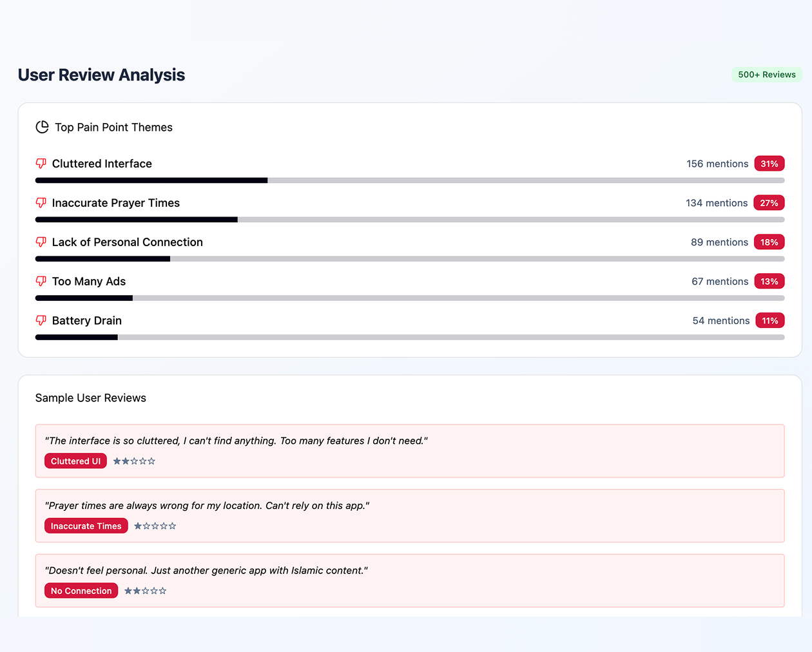This screenshot has width=812, height=652.
Task: Click the two-star rating on the No Connection review
Action: pos(146,591)
